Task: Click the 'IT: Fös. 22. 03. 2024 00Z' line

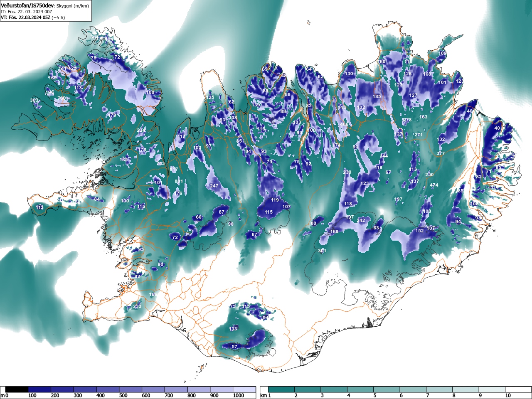Action: pyautogui.click(x=26, y=12)
